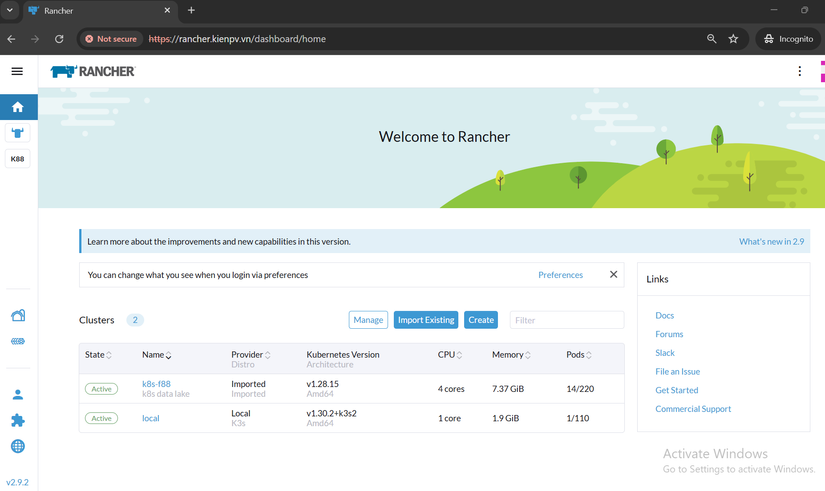Open the K88 cluster shortcut in sidebar
The width and height of the screenshot is (825, 491).
17,158
